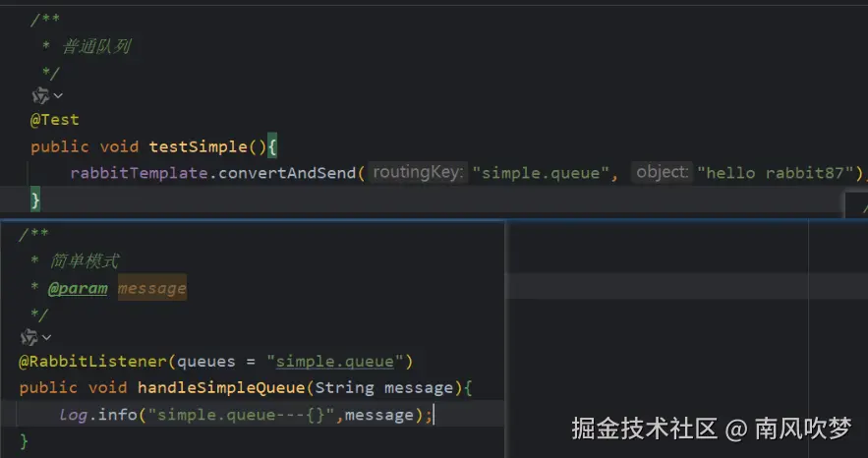Click message argument in log.info call
868x458 pixels.
[x=379, y=415]
